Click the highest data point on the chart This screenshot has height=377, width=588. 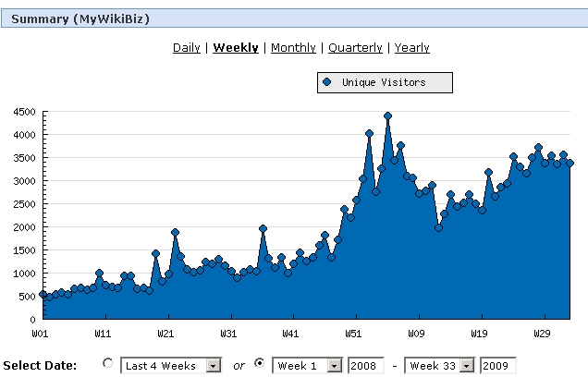pyautogui.click(x=387, y=116)
